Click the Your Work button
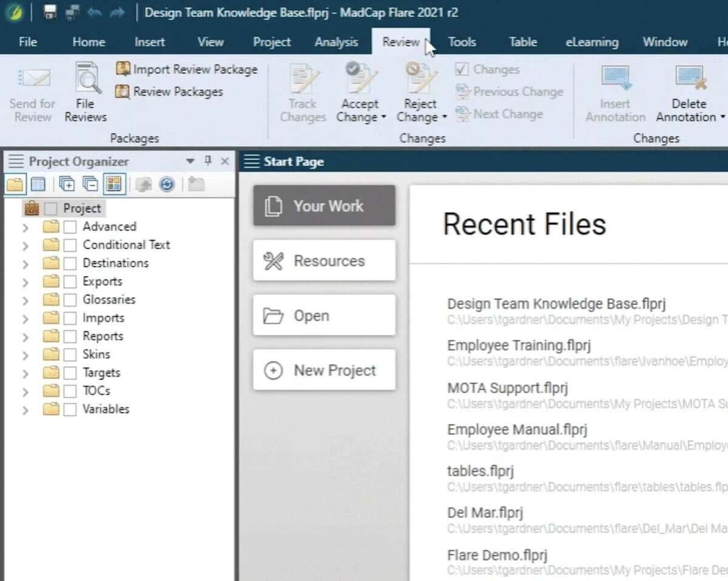728x581 pixels. [324, 206]
